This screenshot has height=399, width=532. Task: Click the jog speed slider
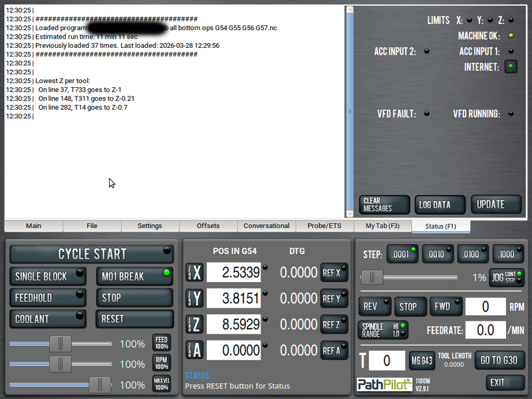tap(408, 277)
